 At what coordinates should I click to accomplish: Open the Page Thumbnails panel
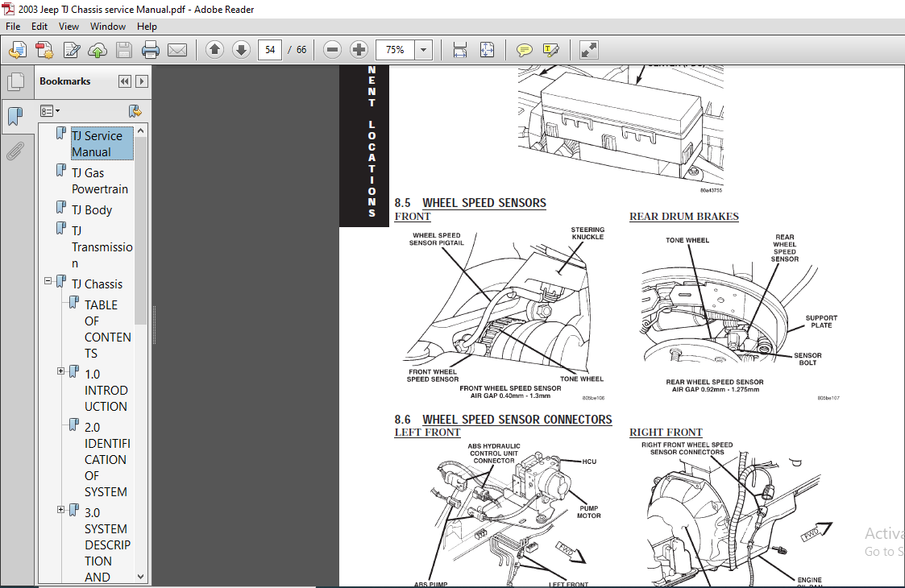click(15, 82)
